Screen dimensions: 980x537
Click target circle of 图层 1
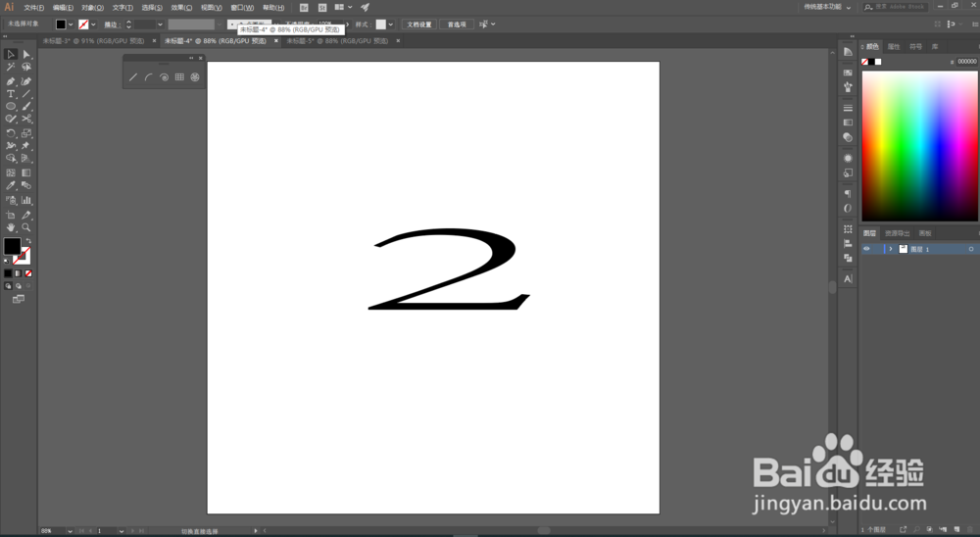pyautogui.click(x=971, y=249)
